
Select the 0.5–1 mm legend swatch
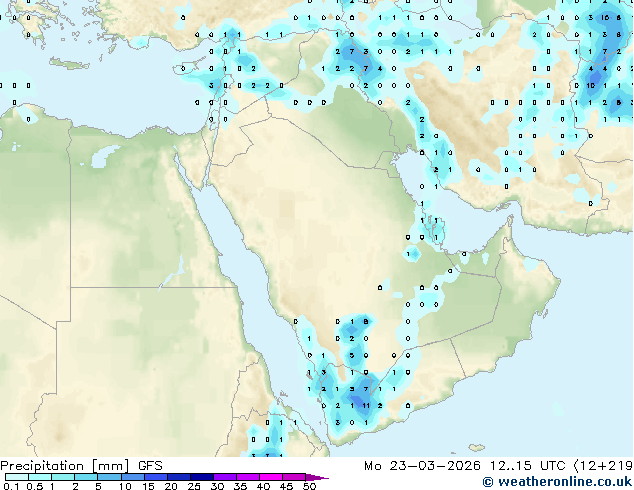coord(40,477)
